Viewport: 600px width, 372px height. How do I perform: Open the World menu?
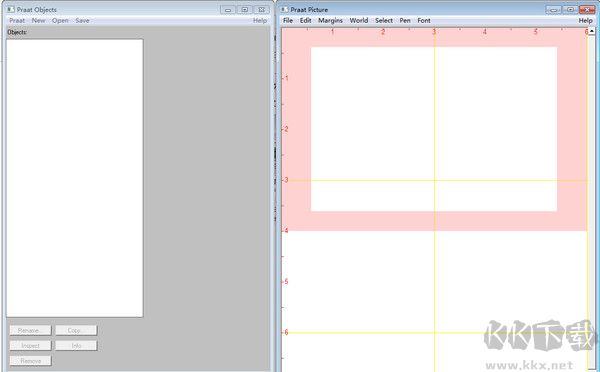click(359, 21)
